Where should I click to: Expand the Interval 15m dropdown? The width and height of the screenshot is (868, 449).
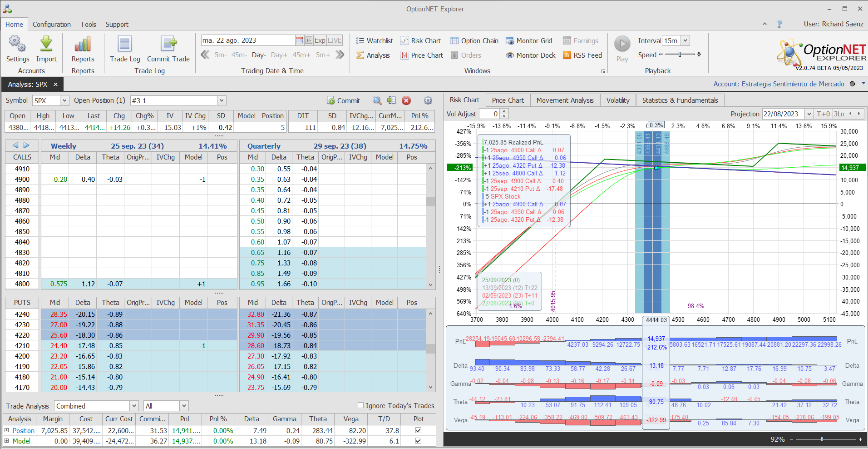tap(685, 41)
